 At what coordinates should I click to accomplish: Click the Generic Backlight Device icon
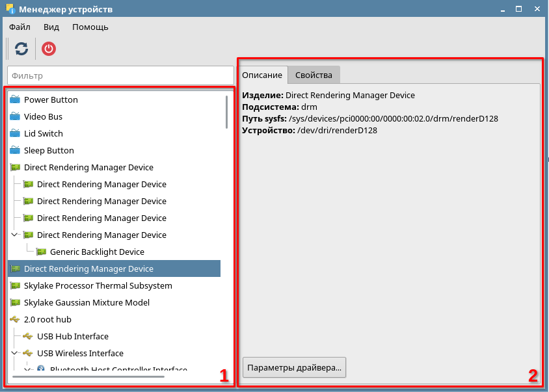42,252
